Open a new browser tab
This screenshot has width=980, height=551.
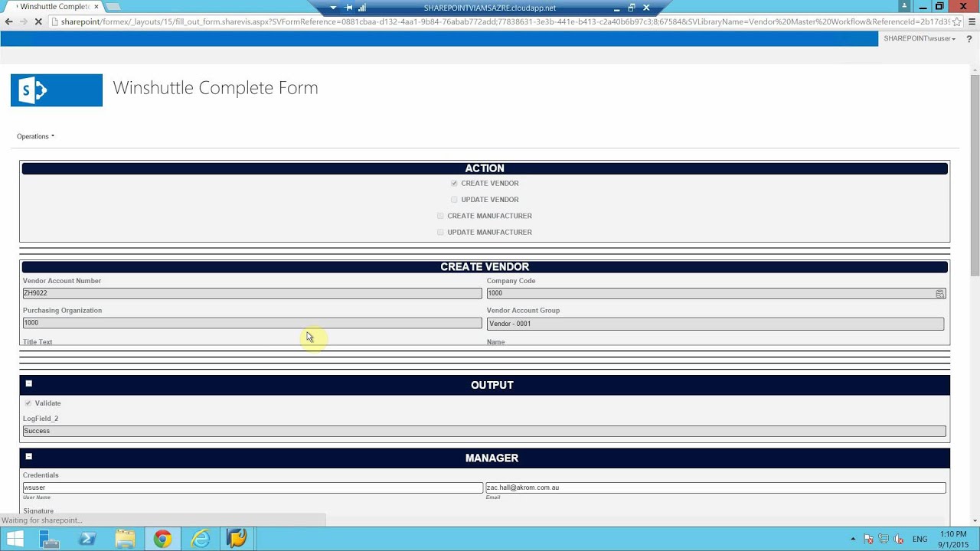click(x=113, y=7)
